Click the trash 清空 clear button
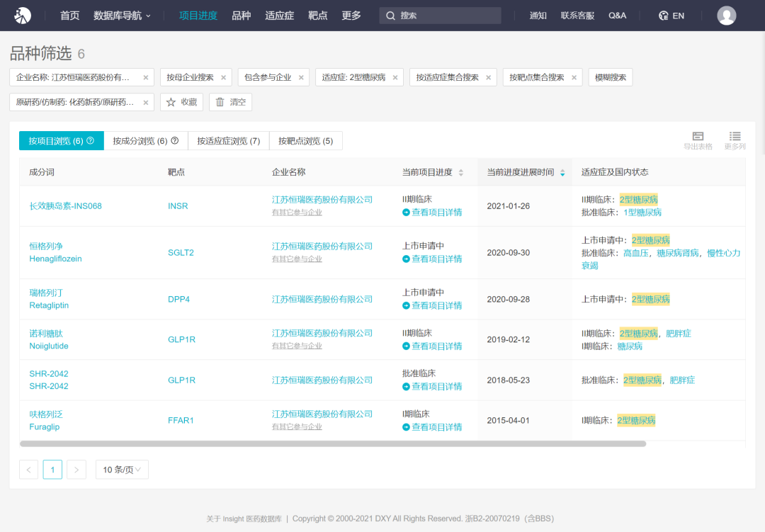Image resolution: width=765 pixels, height=532 pixels. [230, 102]
